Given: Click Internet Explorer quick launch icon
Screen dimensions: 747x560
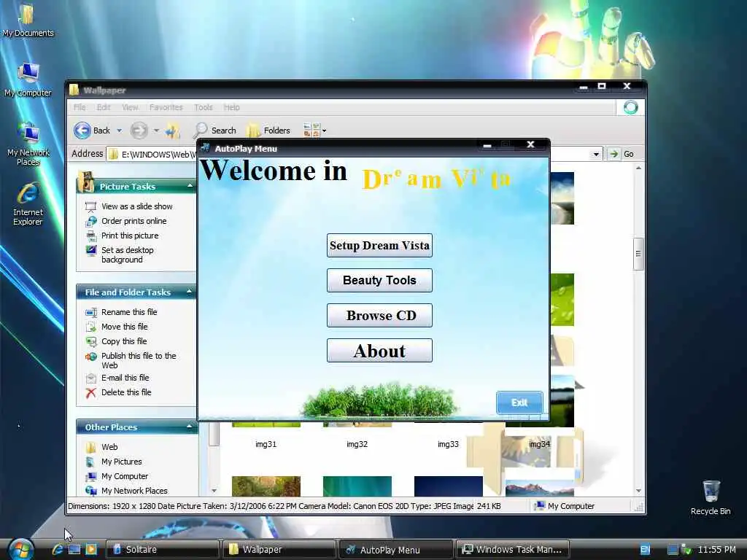Looking at the screenshot, I should [x=58, y=550].
